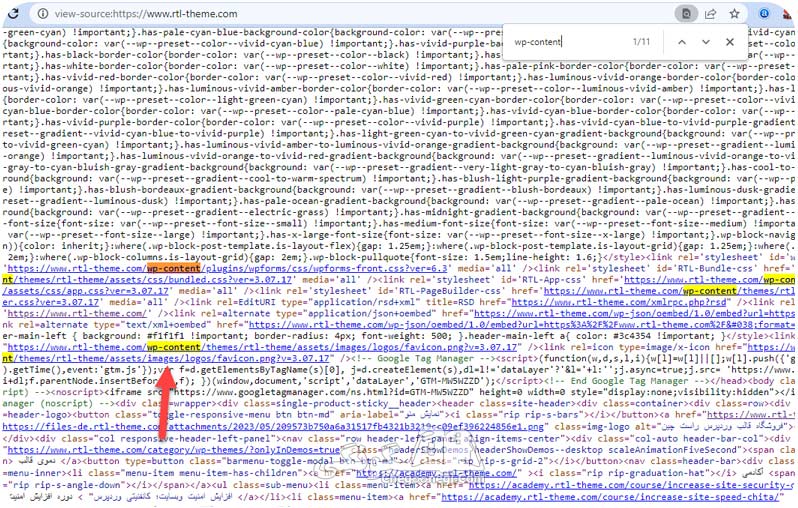Click the GTM-MW5WZZD iframe URL text
Viewport: 798px width, 508px height.
click(x=324, y=392)
